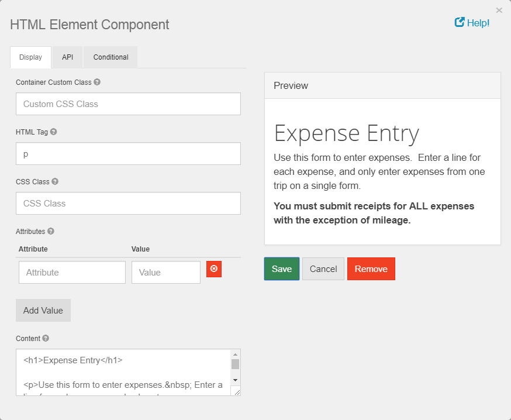Click the Custom CSS Class input field
The width and height of the screenshot is (511, 420).
click(x=128, y=104)
